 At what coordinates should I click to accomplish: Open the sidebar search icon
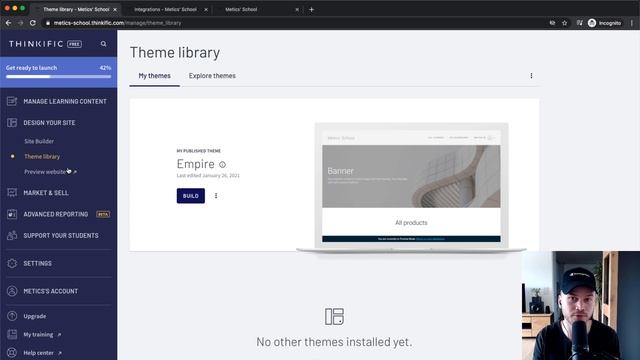(x=104, y=44)
